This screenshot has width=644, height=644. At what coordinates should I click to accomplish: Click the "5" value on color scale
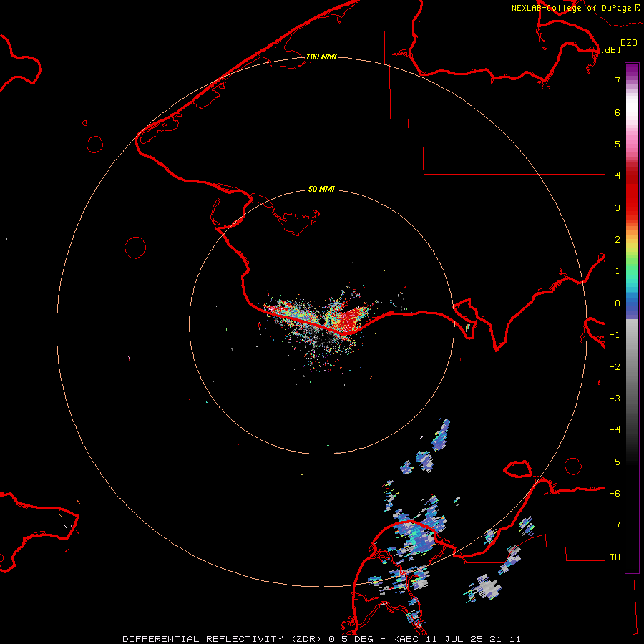(618, 144)
